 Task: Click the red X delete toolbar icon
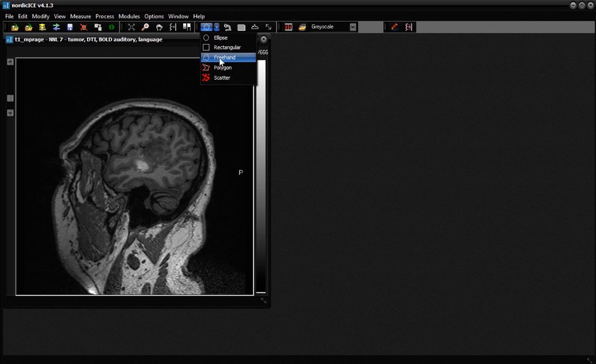(x=84, y=27)
